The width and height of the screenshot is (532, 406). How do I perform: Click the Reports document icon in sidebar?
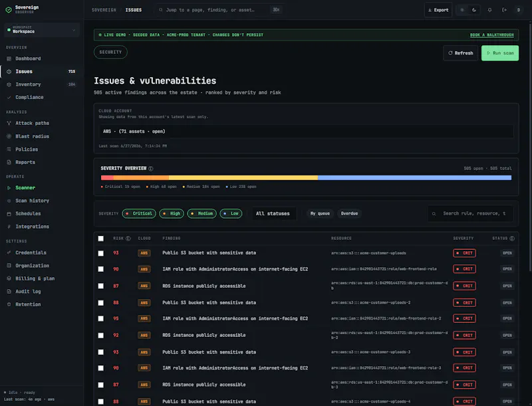coord(9,162)
